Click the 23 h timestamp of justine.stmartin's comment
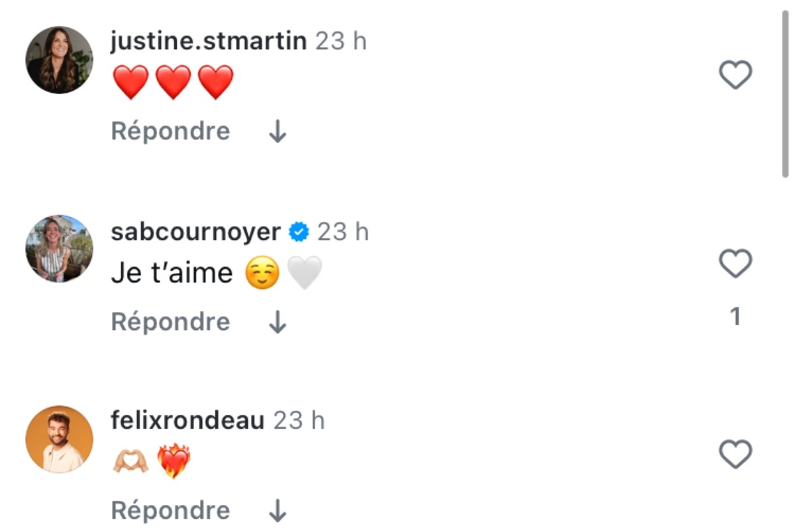Image resolution: width=795 pixels, height=532 pixels. click(341, 41)
